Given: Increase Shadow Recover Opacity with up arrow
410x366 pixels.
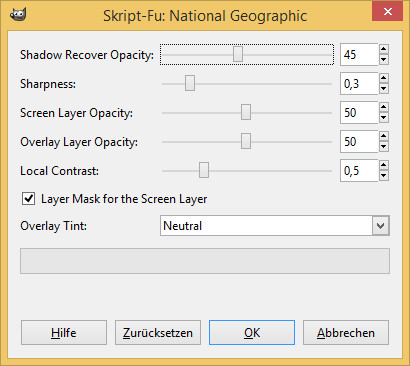Looking at the screenshot, I should tap(384, 49).
